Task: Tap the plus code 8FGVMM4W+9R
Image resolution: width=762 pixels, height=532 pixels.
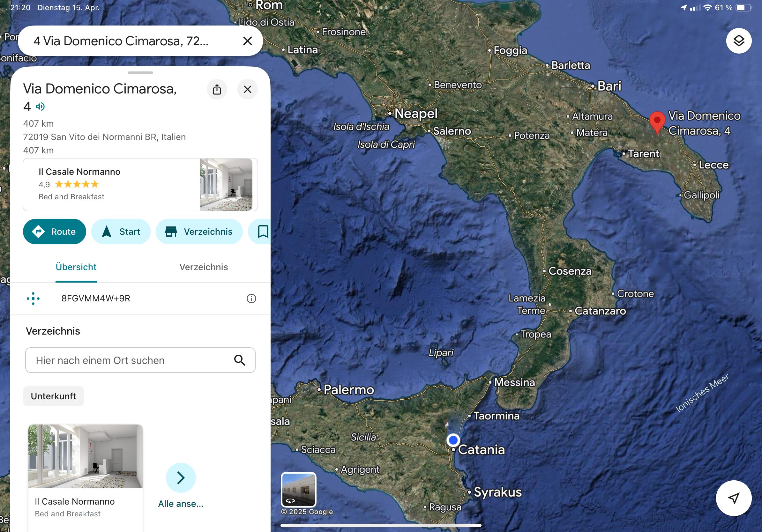Action: pyautogui.click(x=96, y=299)
